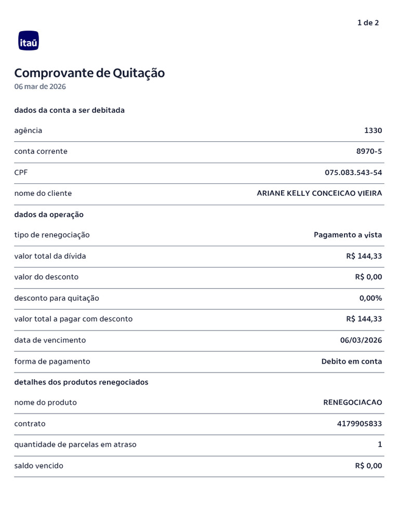Click the Pagamento a vista value
Image resolution: width=399 pixels, height=532 pixels.
click(348, 235)
